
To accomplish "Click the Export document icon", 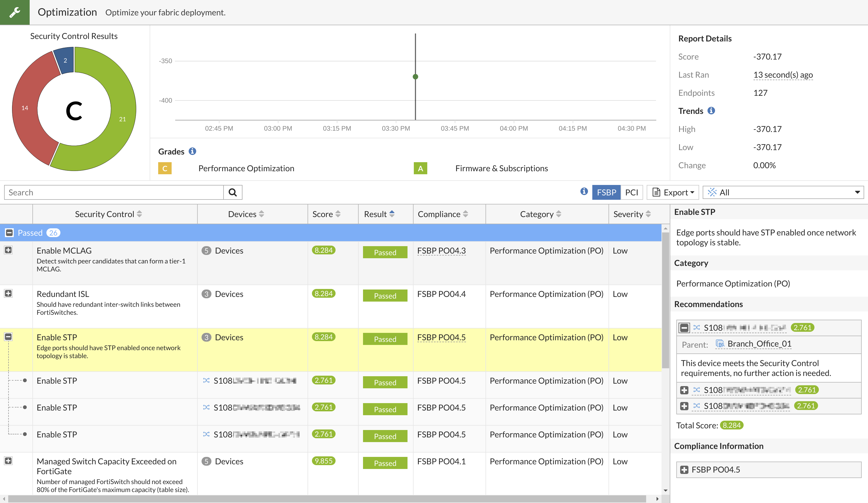I will [657, 192].
